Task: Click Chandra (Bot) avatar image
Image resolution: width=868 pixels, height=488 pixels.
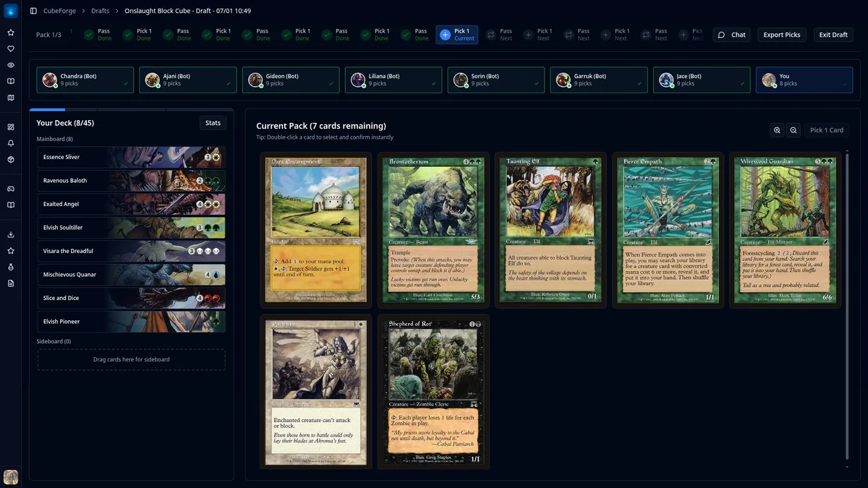Action: click(x=50, y=80)
